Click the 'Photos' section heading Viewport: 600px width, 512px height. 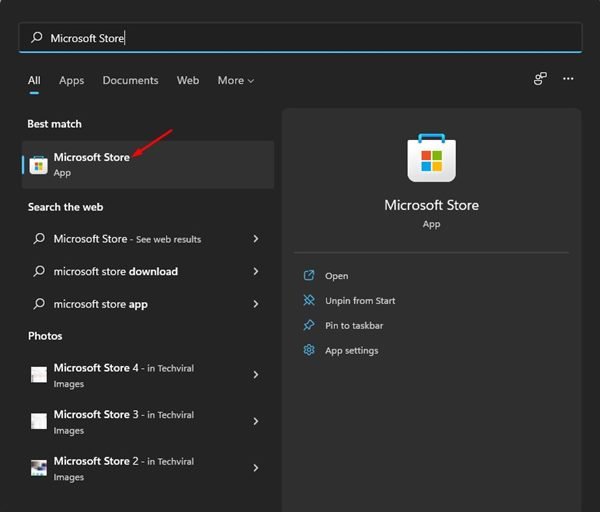tap(45, 336)
